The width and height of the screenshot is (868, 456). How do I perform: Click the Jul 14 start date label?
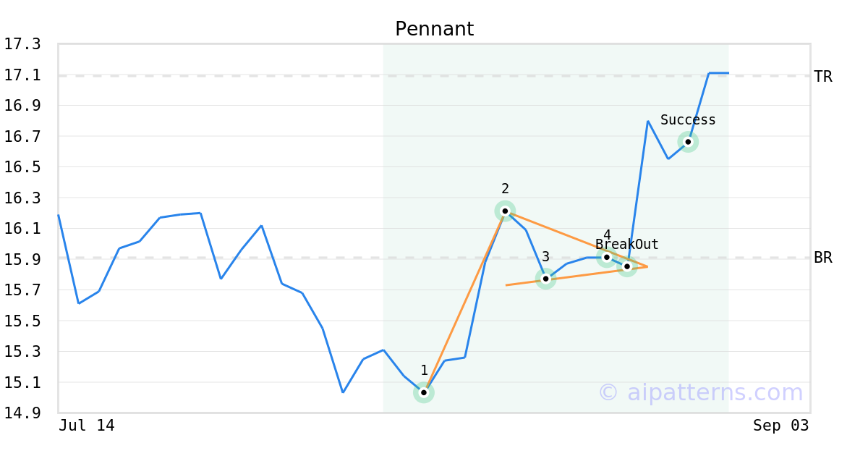pos(87,426)
